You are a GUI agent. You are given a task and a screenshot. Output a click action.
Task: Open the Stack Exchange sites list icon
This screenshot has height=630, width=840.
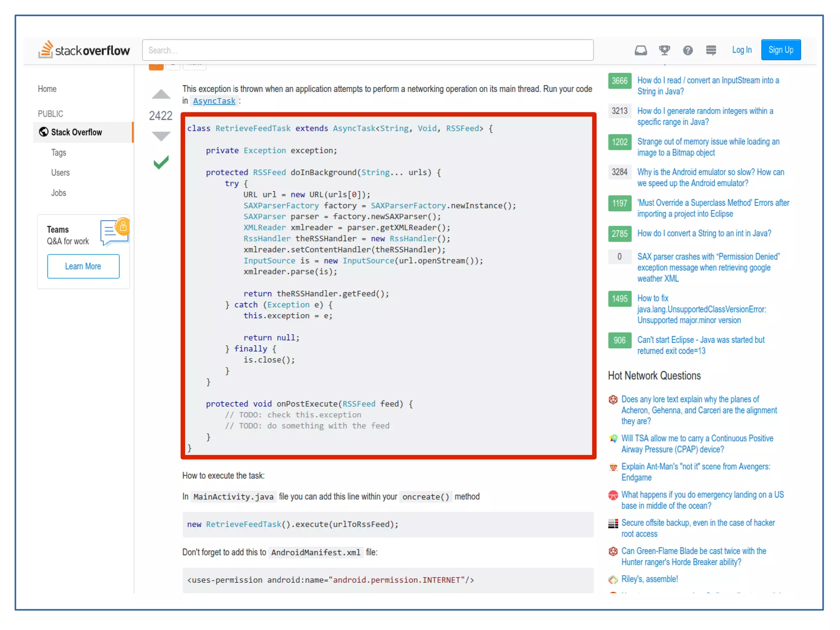pyautogui.click(x=711, y=50)
